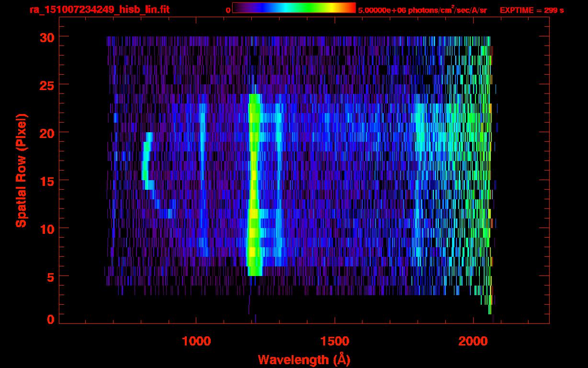Click the 30 spatial row tick label

(46, 37)
